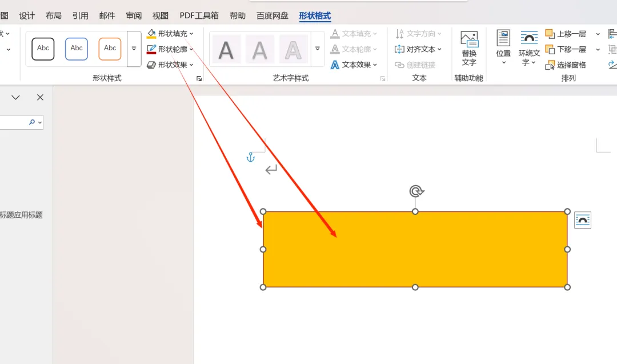
Task: Switch to 百度网盘 tab
Action: point(273,16)
